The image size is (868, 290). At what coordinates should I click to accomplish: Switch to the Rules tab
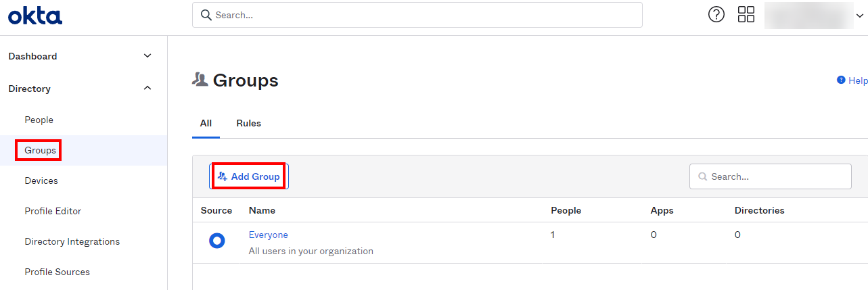(248, 123)
